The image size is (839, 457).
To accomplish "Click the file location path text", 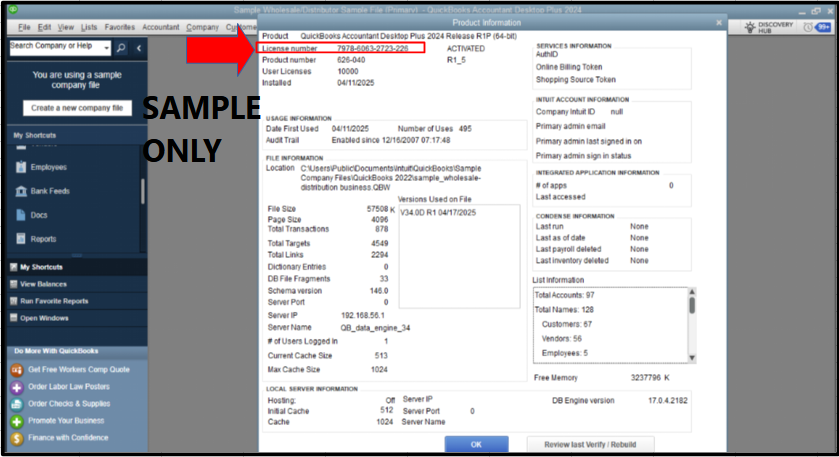I will pyautogui.click(x=391, y=178).
